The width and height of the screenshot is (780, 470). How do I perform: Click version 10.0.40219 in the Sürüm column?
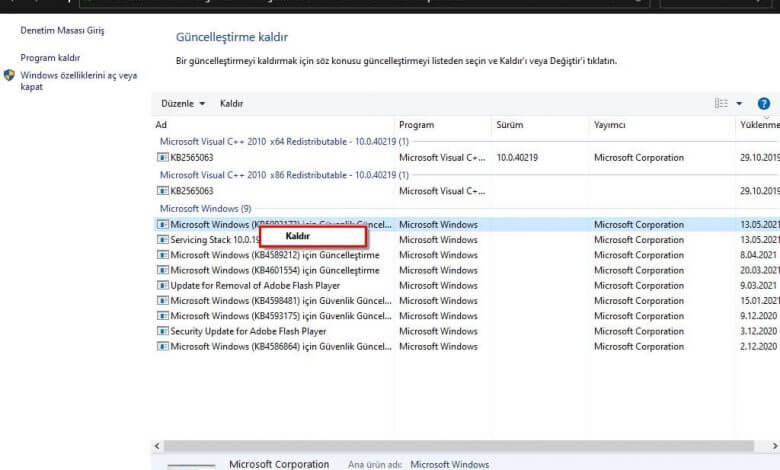pyautogui.click(x=517, y=157)
